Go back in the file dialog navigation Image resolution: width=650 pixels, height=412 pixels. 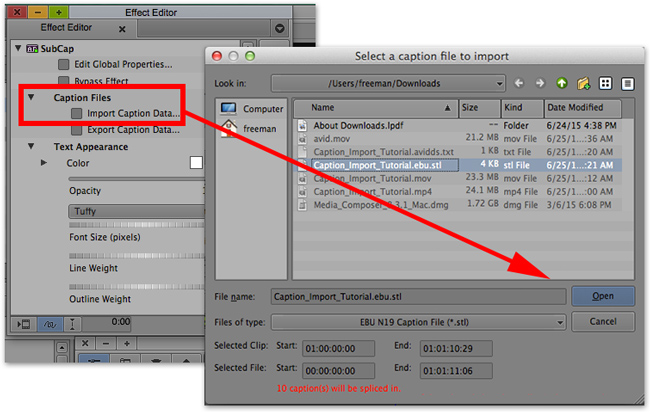point(519,83)
